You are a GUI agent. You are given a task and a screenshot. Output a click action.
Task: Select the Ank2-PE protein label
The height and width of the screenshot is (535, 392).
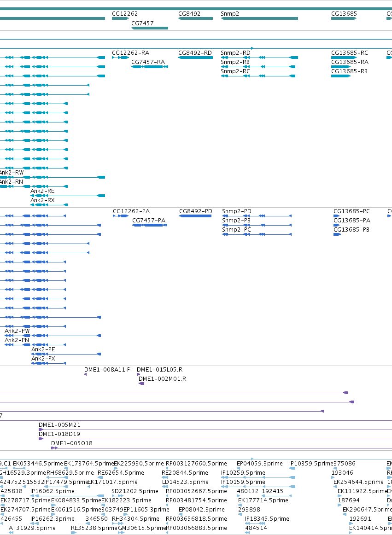[x=43, y=350]
